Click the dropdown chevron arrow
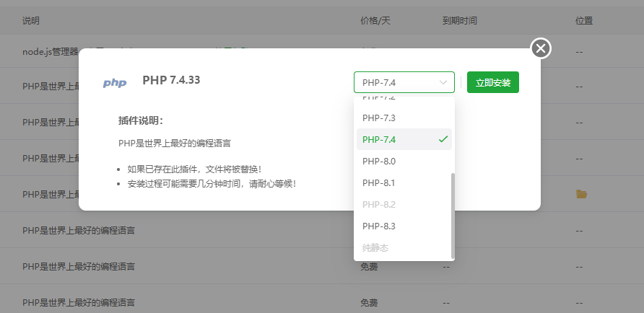 [443, 82]
